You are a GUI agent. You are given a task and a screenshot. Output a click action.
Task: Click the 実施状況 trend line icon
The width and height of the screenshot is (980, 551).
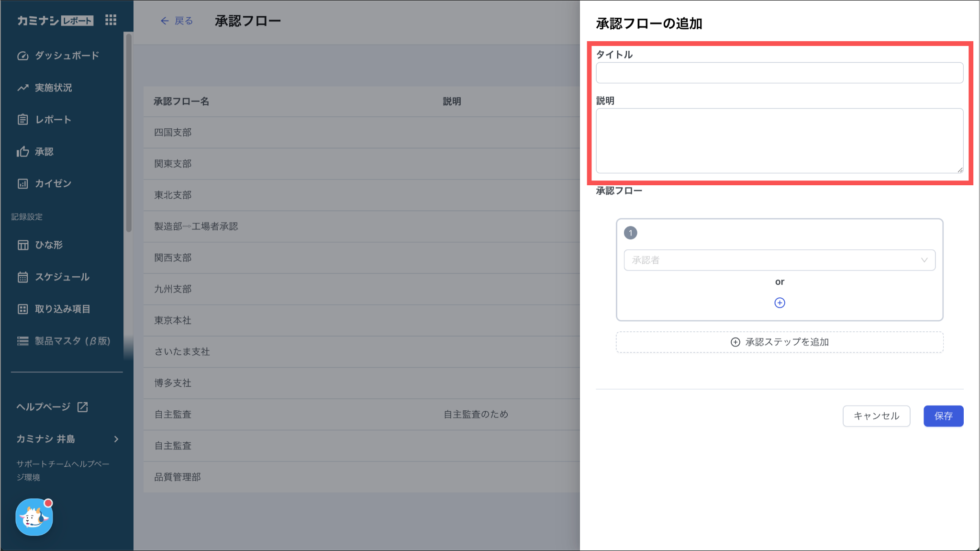(22, 88)
